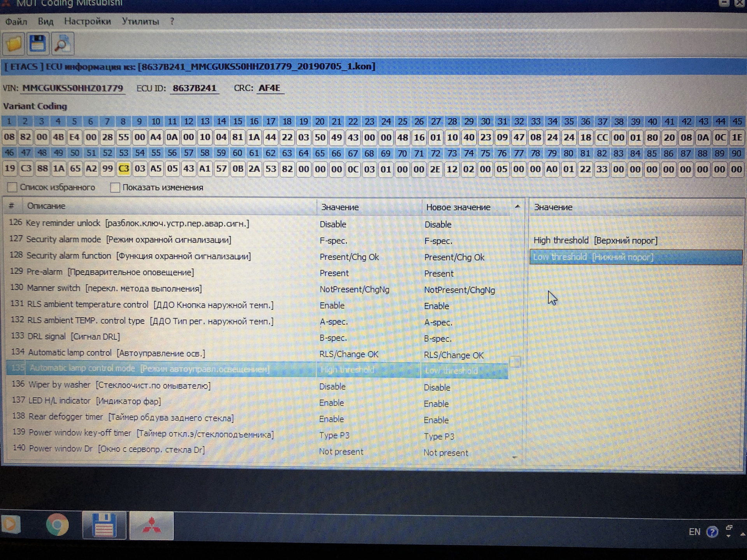This screenshot has height=560, width=747.
Task: Select row 133 DRL signal
Action: (257, 338)
